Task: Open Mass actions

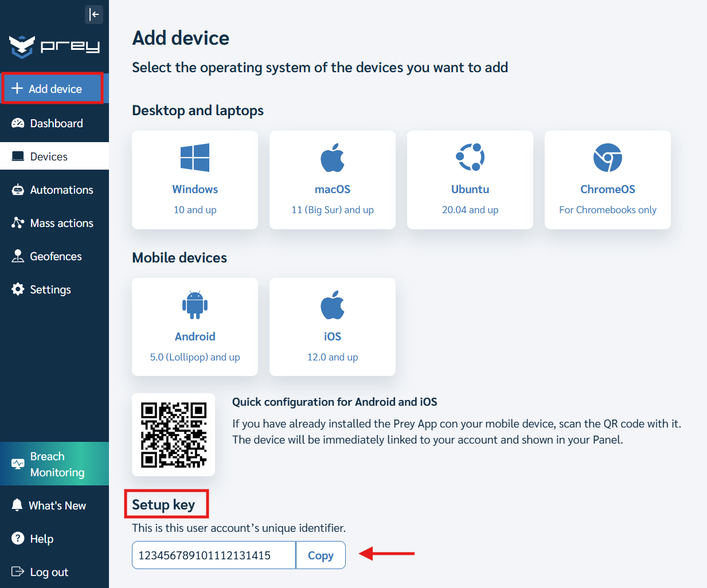Action: point(54,223)
